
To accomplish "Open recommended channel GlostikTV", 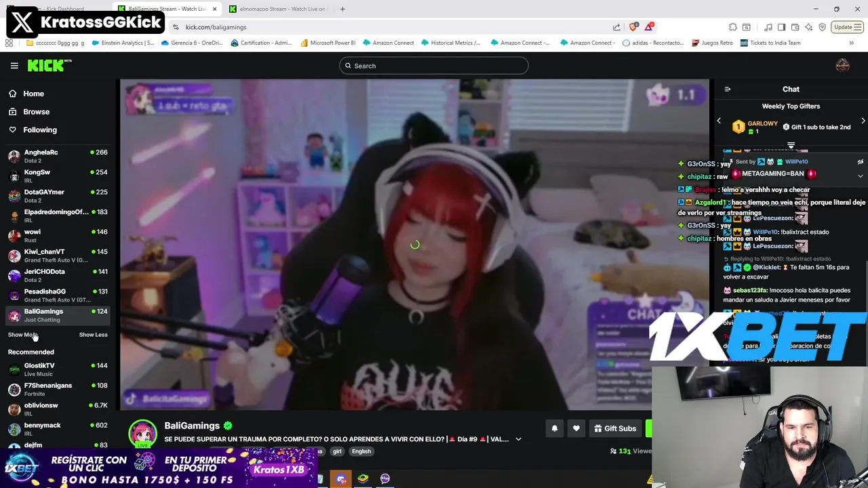I will click(58, 369).
